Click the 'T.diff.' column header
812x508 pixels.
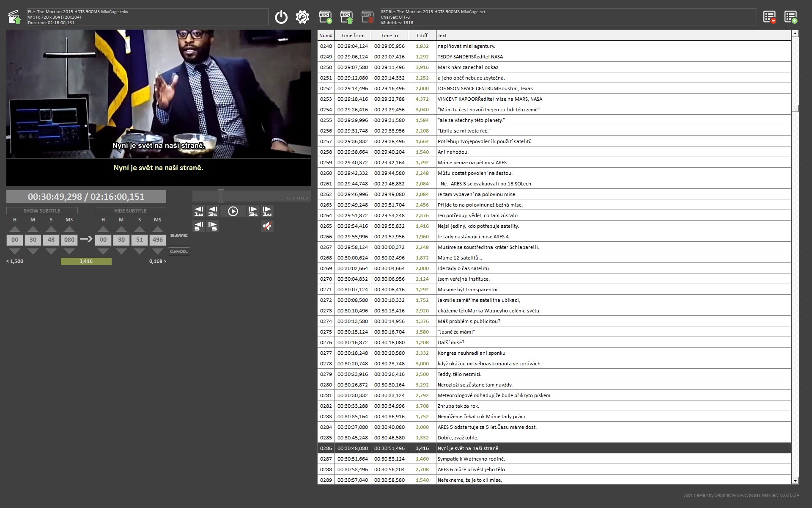point(422,36)
